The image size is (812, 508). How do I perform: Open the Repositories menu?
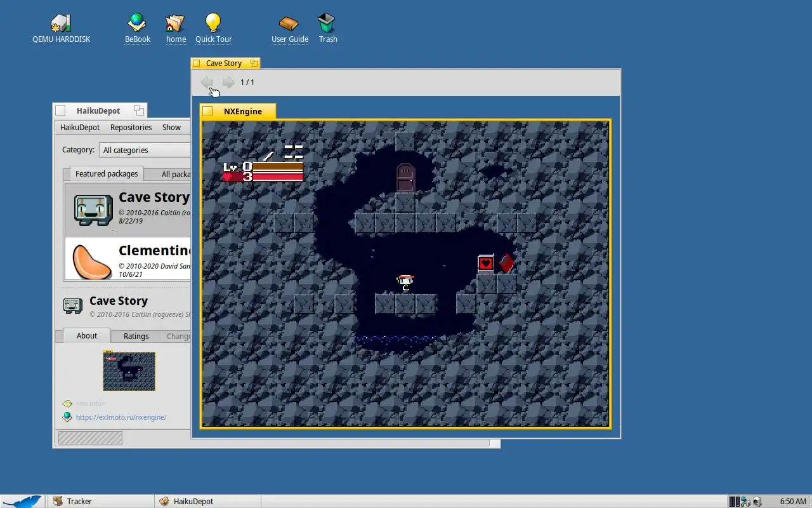(x=131, y=127)
